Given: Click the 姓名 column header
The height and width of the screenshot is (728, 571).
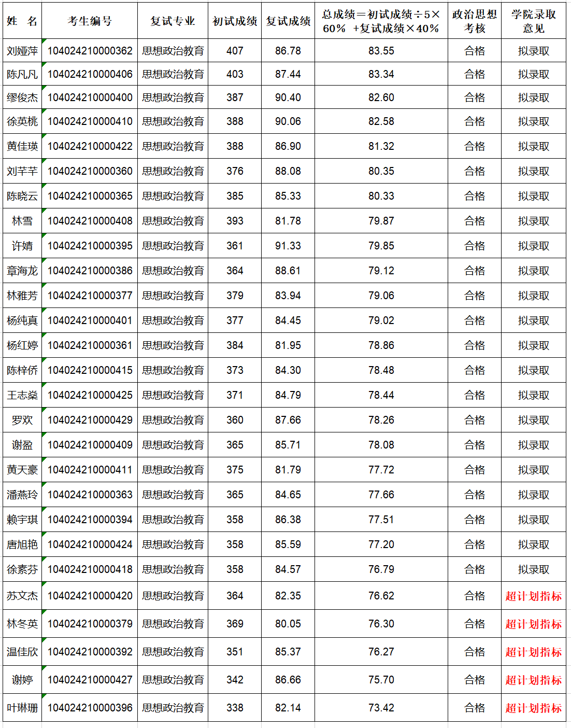Looking at the screenshot, I should coord(22,21).
